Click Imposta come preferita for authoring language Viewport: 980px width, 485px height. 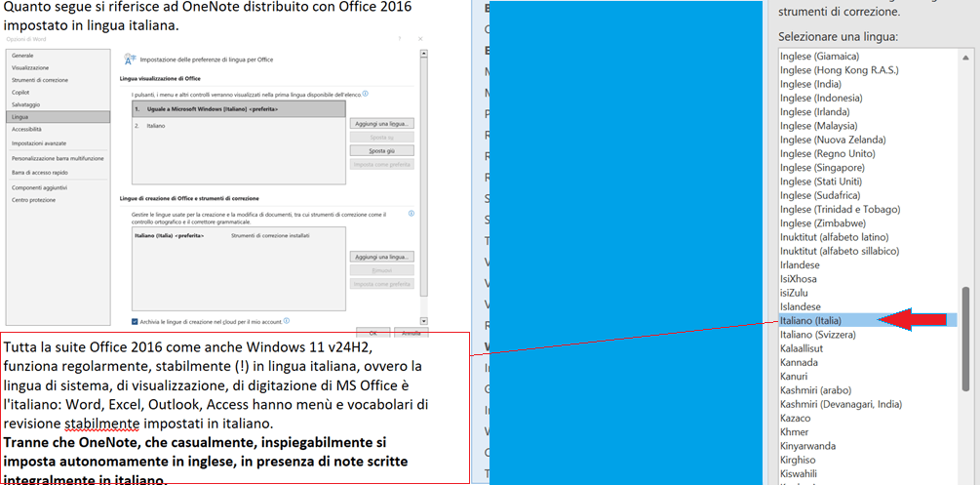point(381,285)
